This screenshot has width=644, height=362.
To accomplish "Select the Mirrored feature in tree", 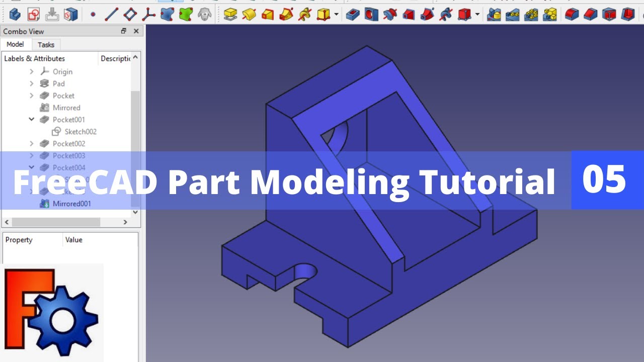I will click(66, 108).
